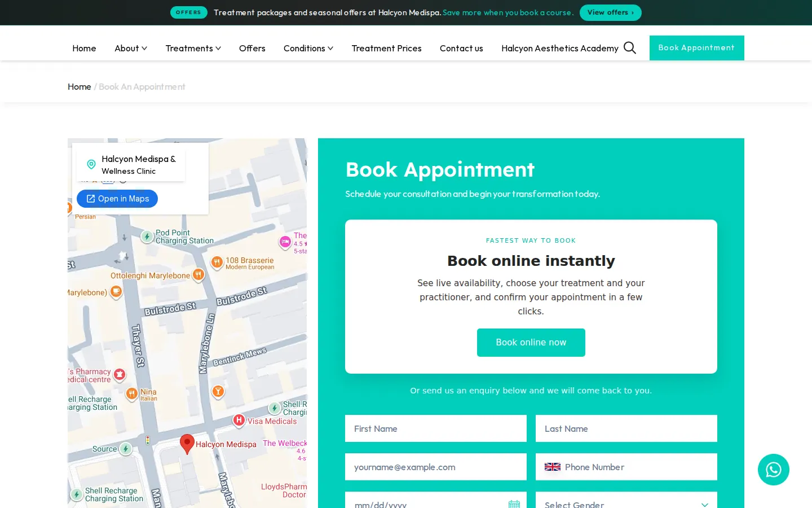Click the Ottolenghi Marylebone restaurant marker
The image size is (812, 508).
(198, 275)
